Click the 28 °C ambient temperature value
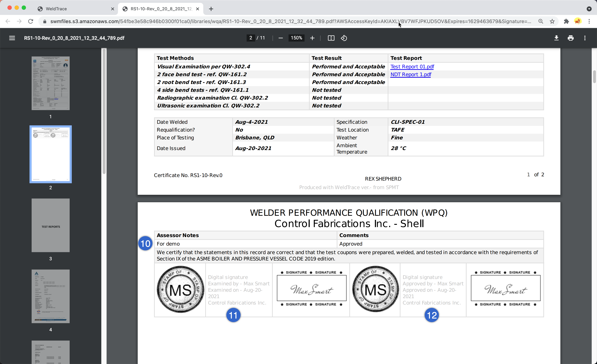 point(398,148)
